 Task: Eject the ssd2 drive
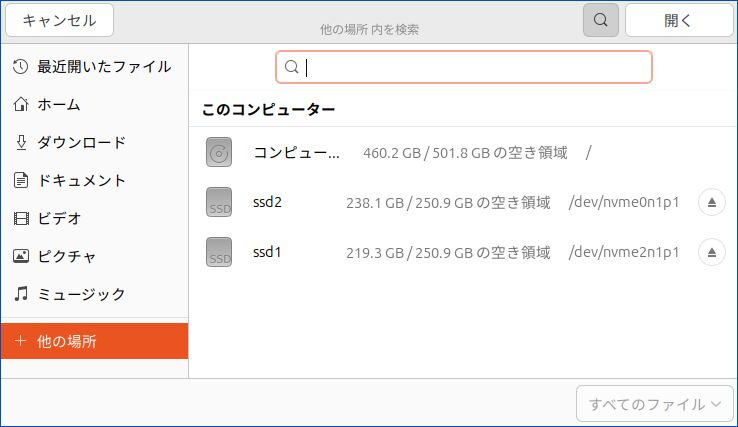coord(711,202)
